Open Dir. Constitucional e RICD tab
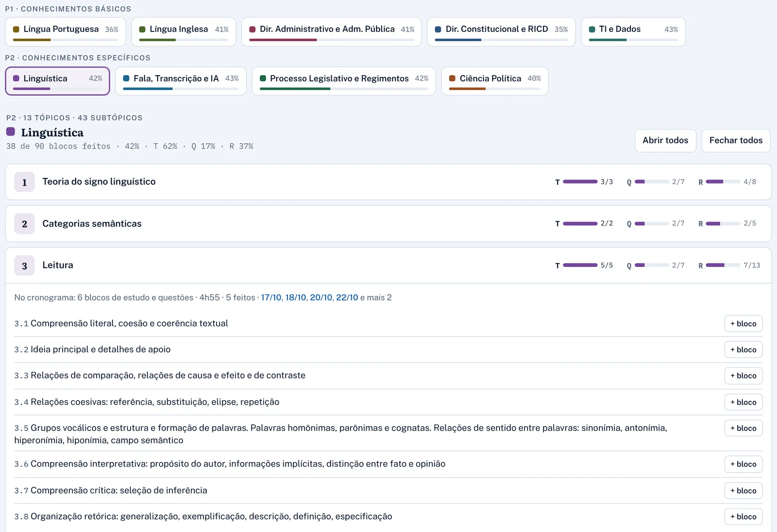This screenshot has width=777, height=532. (501, 32)
